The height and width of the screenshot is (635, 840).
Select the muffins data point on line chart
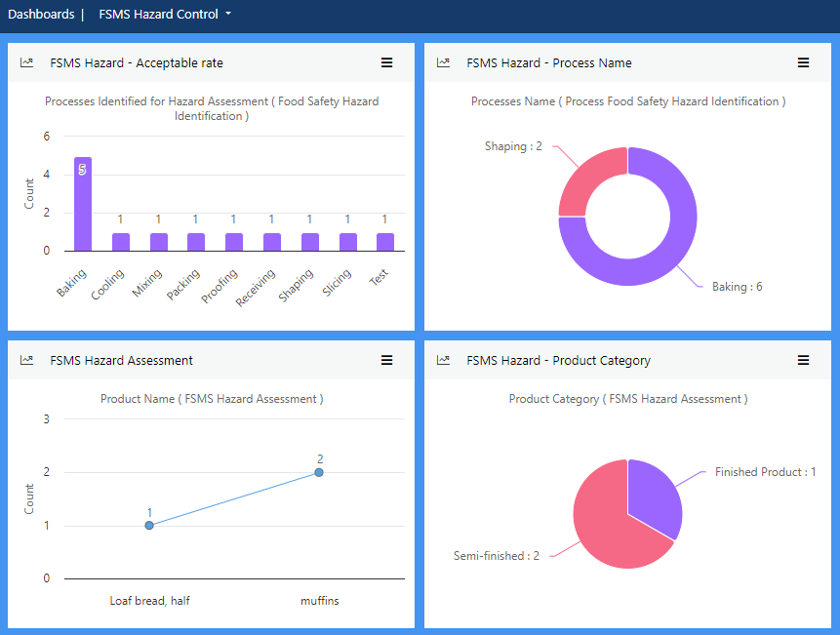(319, 472)
